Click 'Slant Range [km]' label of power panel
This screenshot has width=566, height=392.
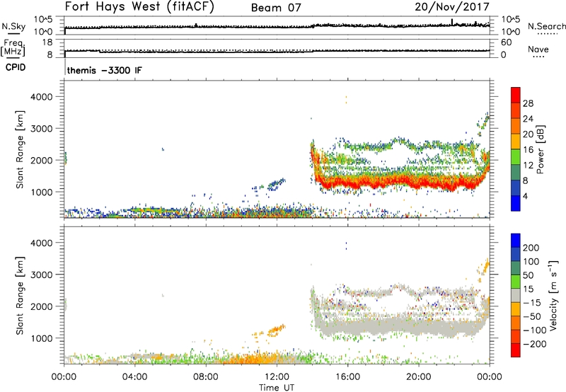[19, 149]
